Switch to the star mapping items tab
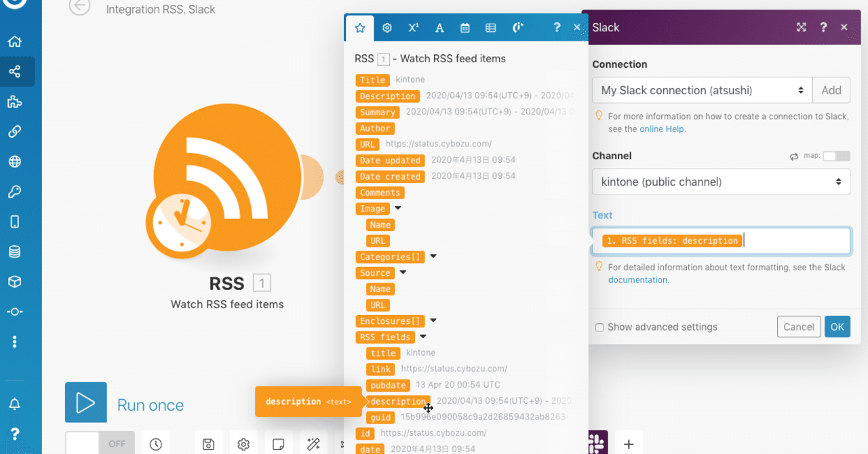The image size is (868, 454). click(x=360, y=28)
